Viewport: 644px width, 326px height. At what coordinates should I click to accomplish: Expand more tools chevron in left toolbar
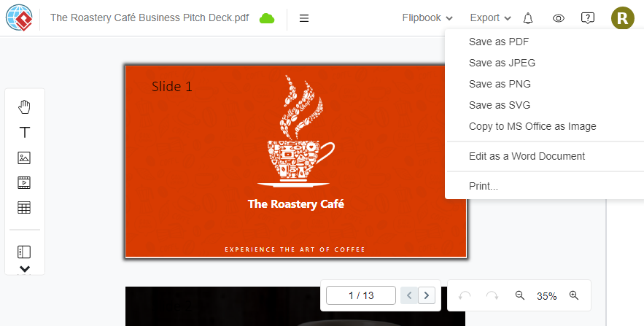coord(25,269)
